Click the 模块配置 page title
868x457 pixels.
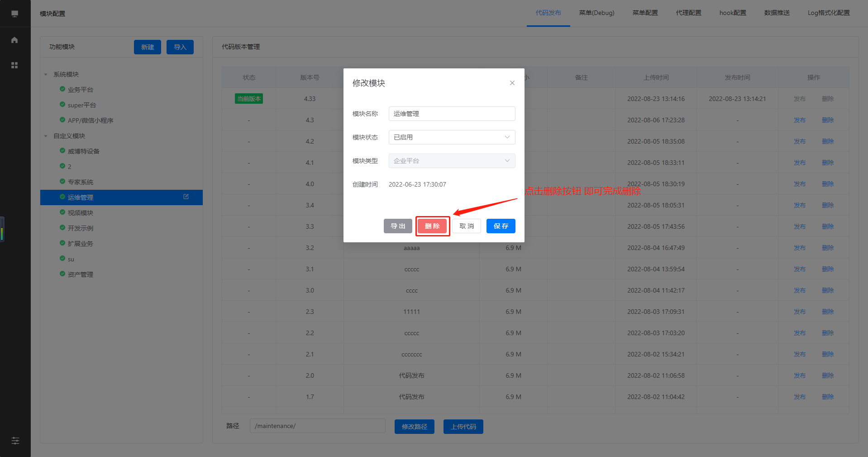click(52, 14)
